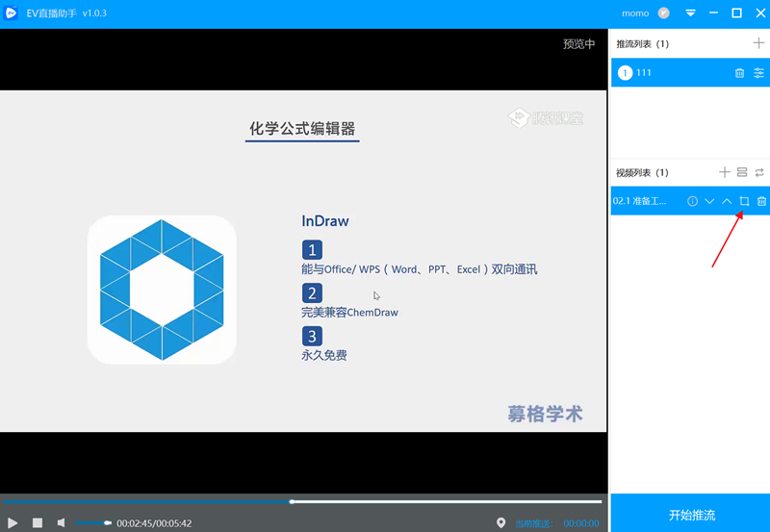Open the momo account avatar
The height and width of the screenshot is (532, 770).
[x=663, y=13]
